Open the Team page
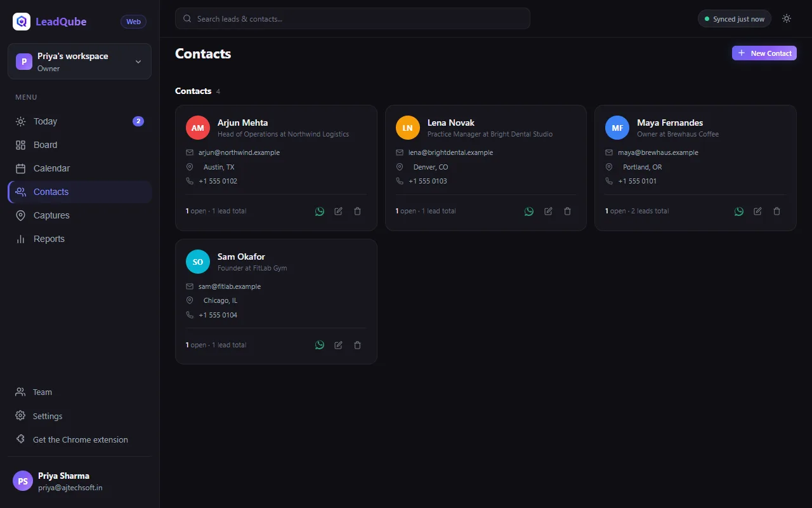 coord(80,392)
